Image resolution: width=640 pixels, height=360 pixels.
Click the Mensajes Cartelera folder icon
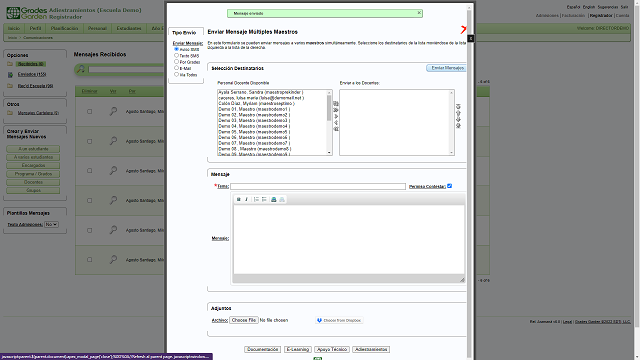(10, 113)
